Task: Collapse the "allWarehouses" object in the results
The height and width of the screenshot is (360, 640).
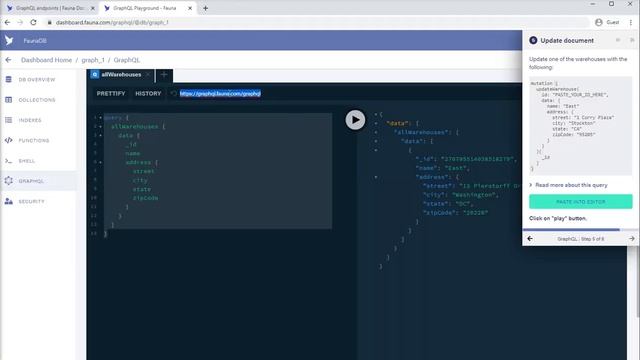Action: (376, 132)
